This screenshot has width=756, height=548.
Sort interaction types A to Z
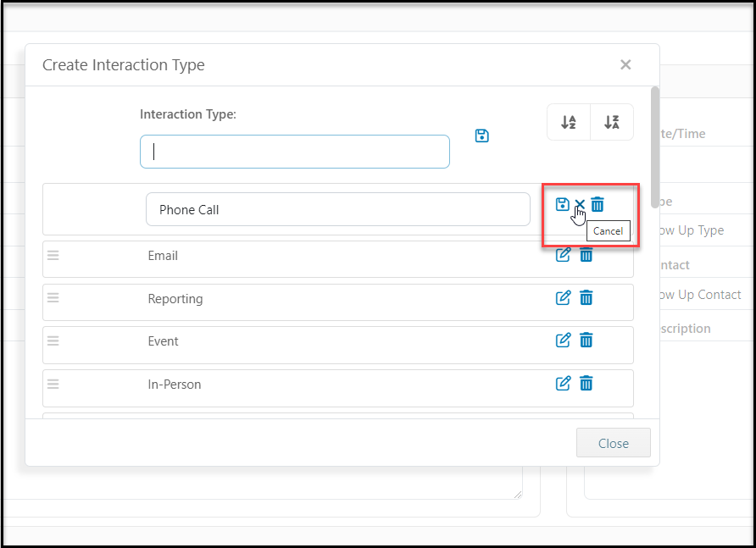click(569, 122)
